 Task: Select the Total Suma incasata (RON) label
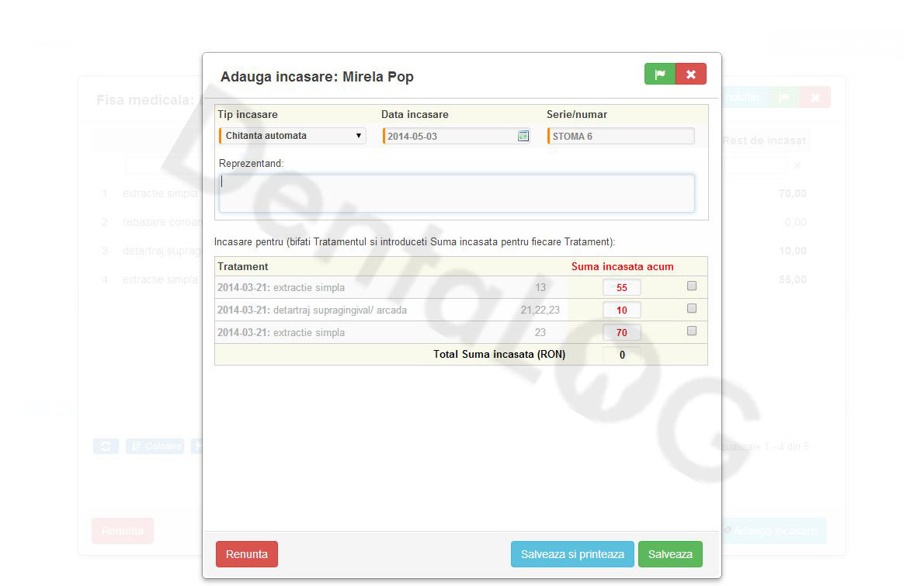click(499, 354)
